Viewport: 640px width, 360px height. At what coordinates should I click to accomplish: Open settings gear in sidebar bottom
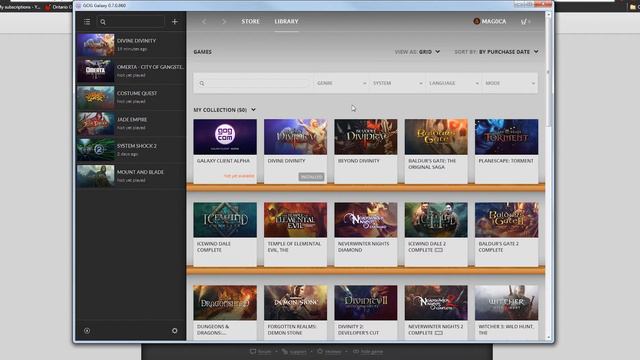(x=174, y=331)
